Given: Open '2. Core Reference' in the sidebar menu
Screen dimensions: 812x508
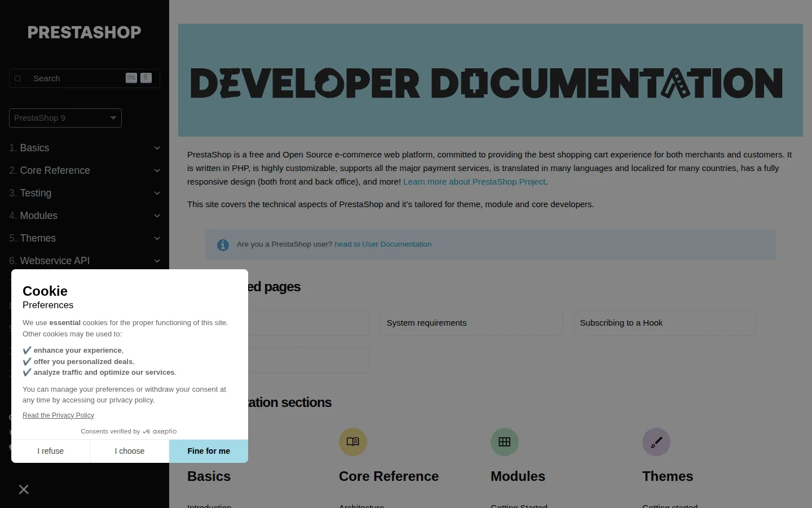Looking at the screenshot, I should click(50, 170).
